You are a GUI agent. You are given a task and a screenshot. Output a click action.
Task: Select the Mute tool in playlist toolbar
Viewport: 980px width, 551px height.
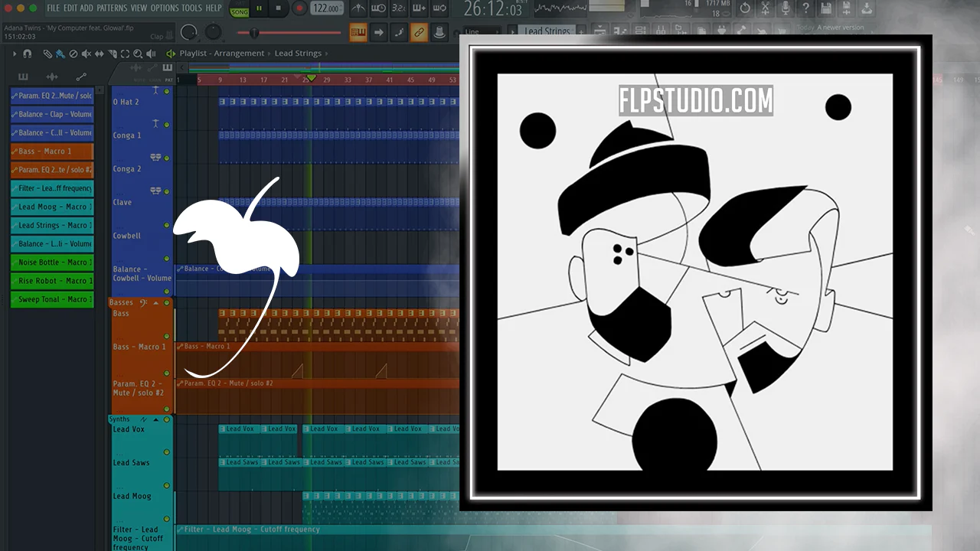(86, 54)
